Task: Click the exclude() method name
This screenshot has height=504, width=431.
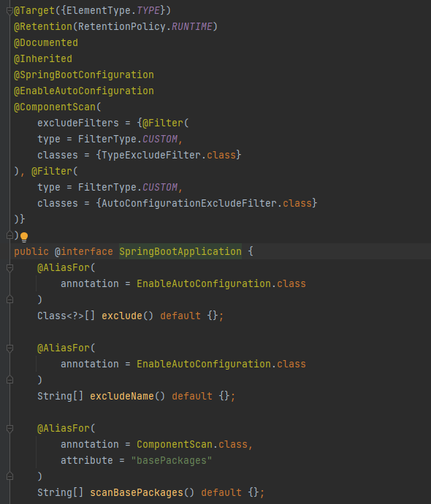Action: point(122,316)
